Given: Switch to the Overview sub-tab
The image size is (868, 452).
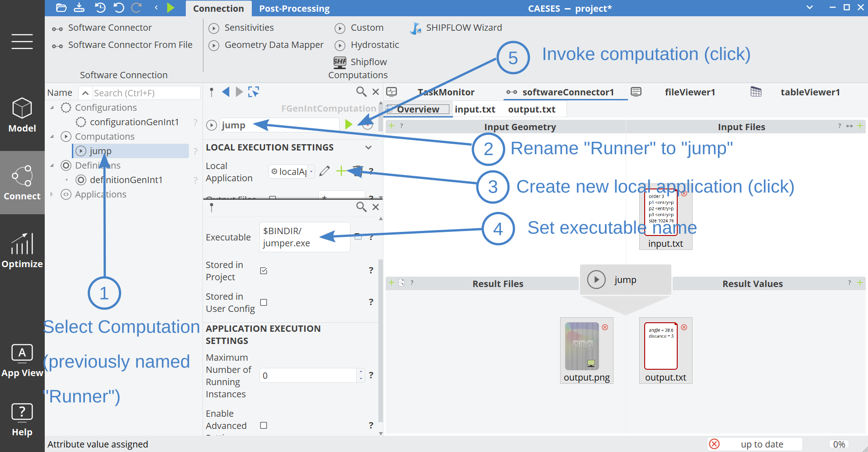Looking at the screenshot, I should click(x=418, y=109).
